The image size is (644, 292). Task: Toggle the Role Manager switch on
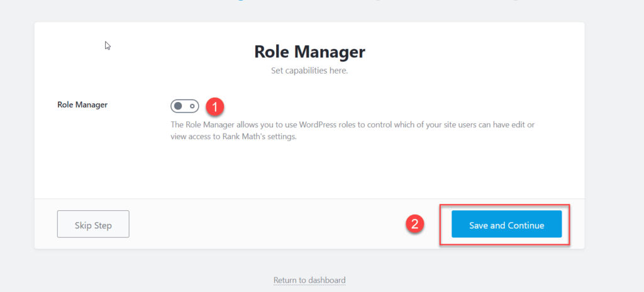tap(184, 106)
